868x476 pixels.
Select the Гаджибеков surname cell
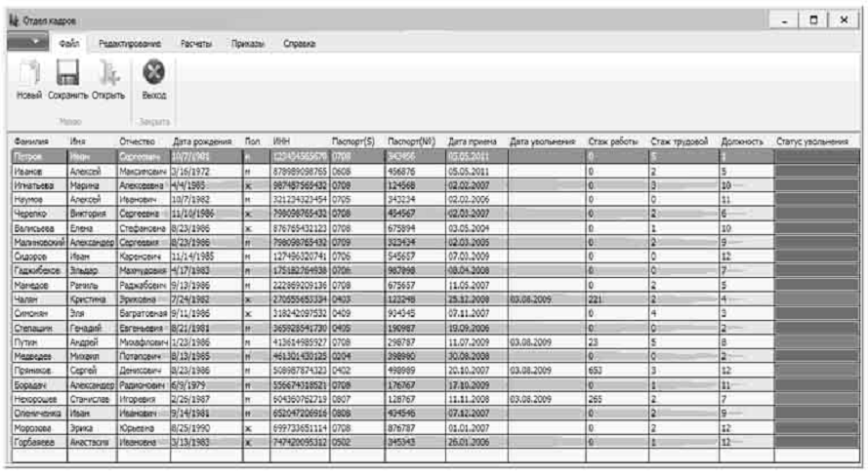pyautogui.click(x=39, y=271)
